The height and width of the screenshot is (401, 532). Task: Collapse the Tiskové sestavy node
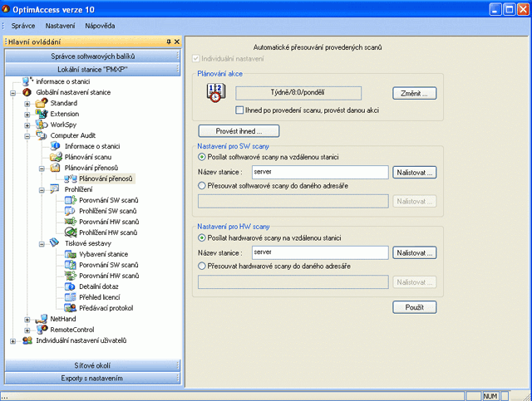pos(42,244)
